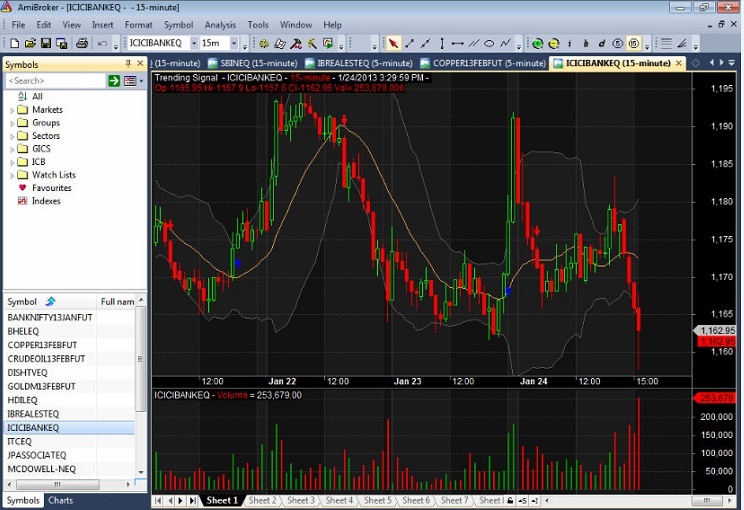744x510 pixels.
Task: Open the formula editor icon
Action: [280, 44]
